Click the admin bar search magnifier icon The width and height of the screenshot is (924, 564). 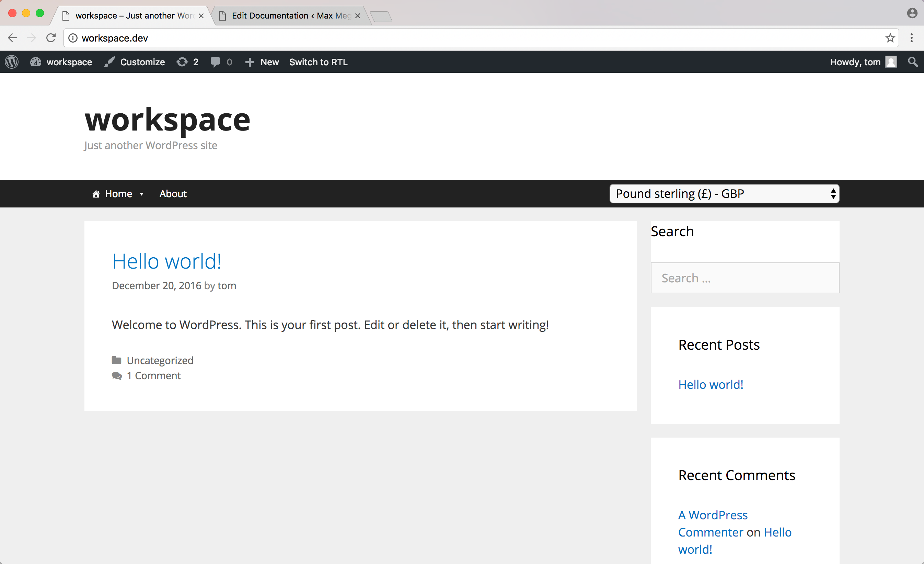click(x=913, y=62)
